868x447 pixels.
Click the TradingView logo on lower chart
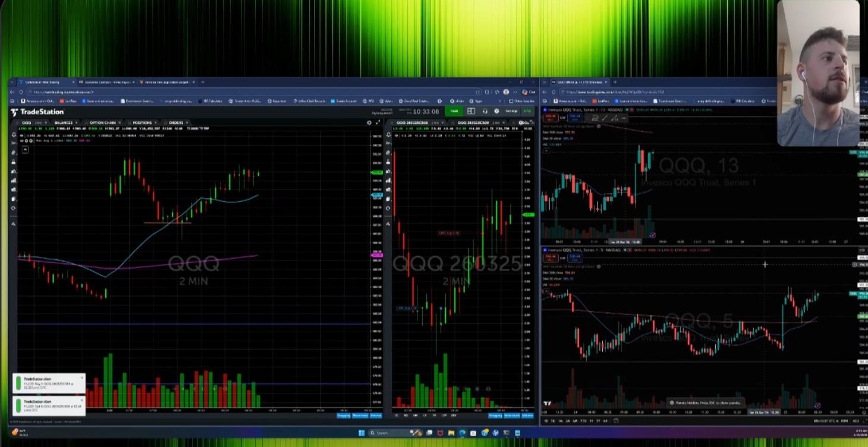click(x=547, y=404)
